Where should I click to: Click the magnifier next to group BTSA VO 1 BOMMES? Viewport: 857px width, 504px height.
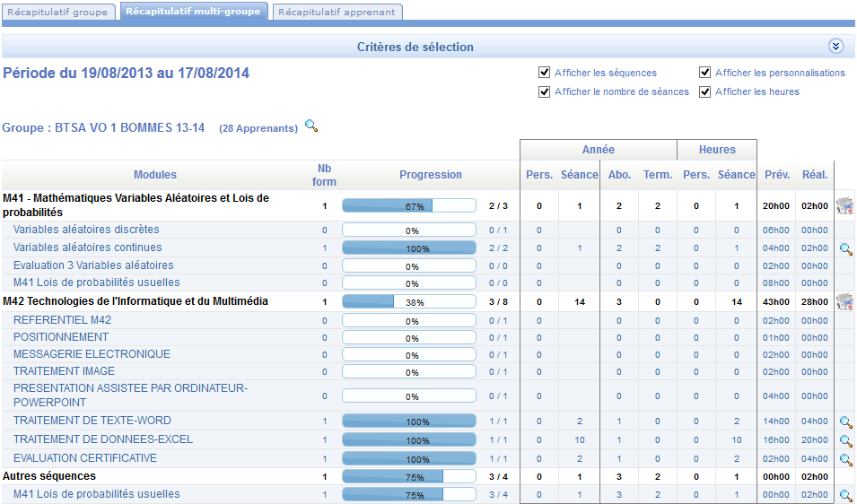point(311,126)
